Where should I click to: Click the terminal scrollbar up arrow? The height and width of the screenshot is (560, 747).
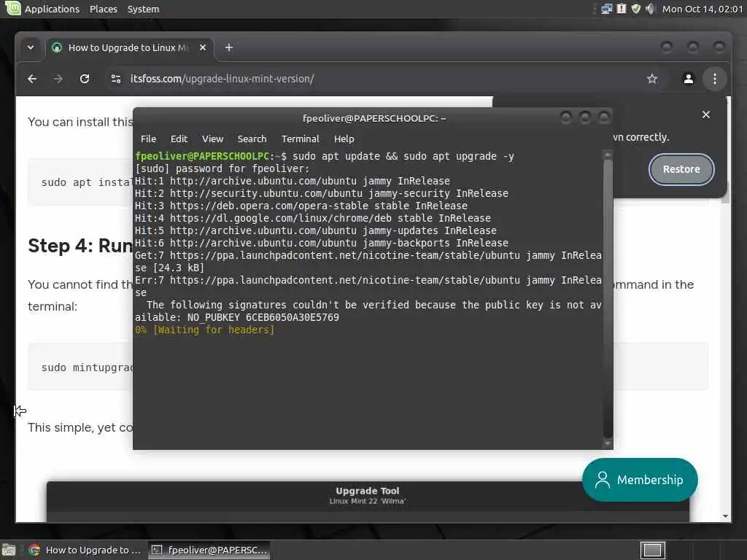[x=608, y=155]
